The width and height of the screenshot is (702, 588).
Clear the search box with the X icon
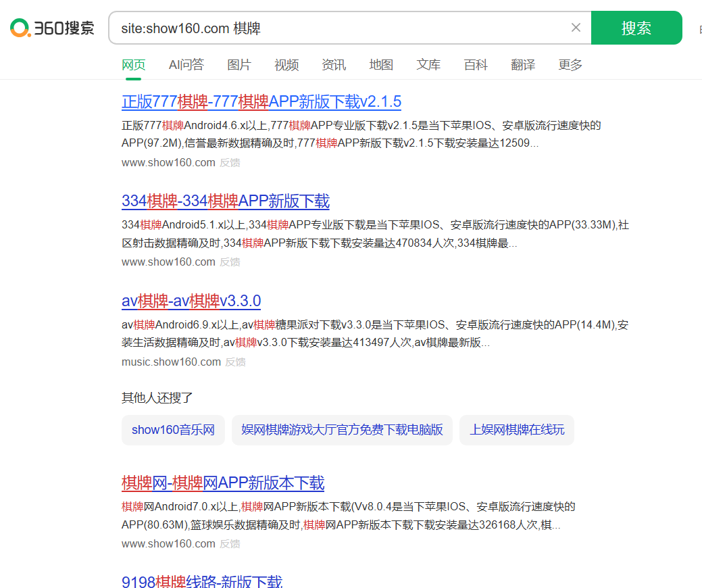pyautogui.click(x=576, y=28)
